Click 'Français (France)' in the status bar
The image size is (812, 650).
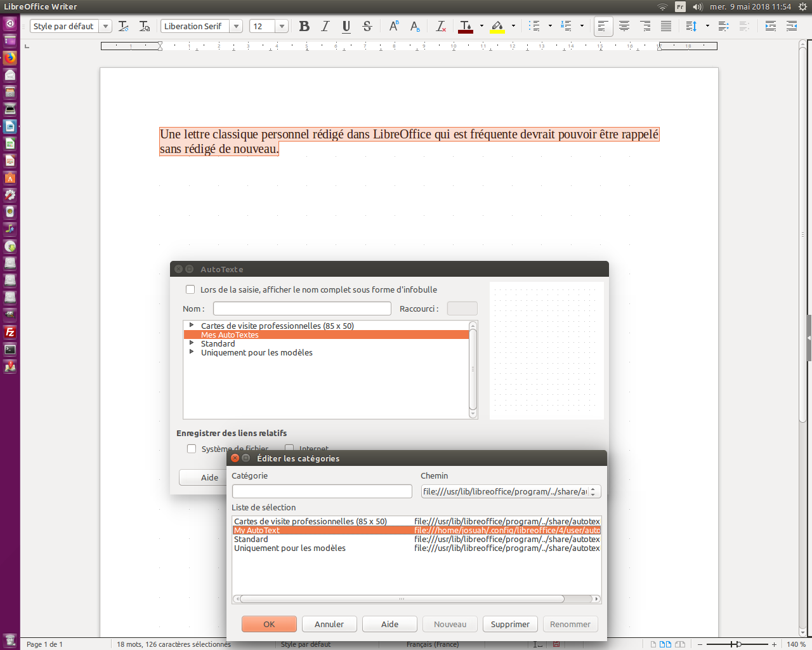433,644
